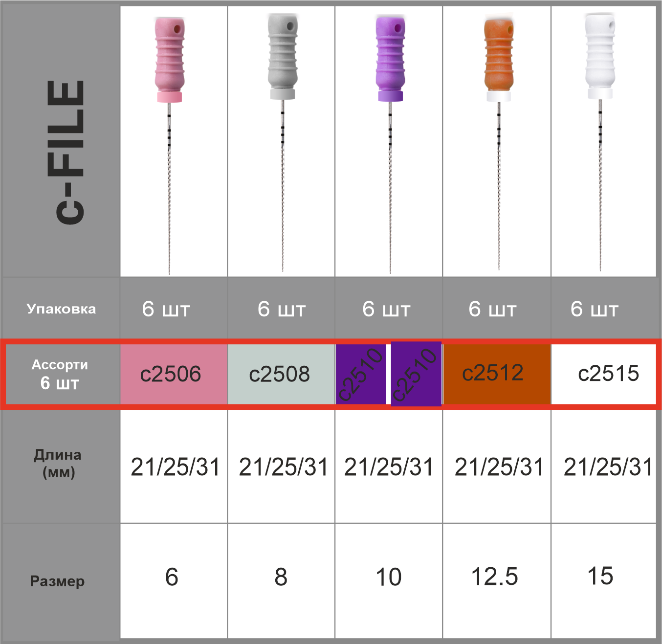Choose the gray-green c2508 swatch
This screenshot has height=644, width=662.
pyautogui.click(x=279, y=374)
